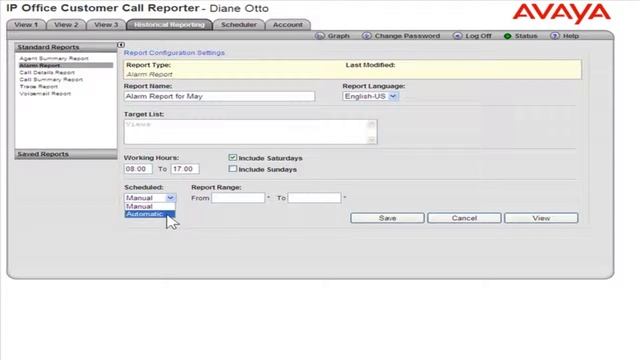Click the Log Off icon

coord(458,36)
